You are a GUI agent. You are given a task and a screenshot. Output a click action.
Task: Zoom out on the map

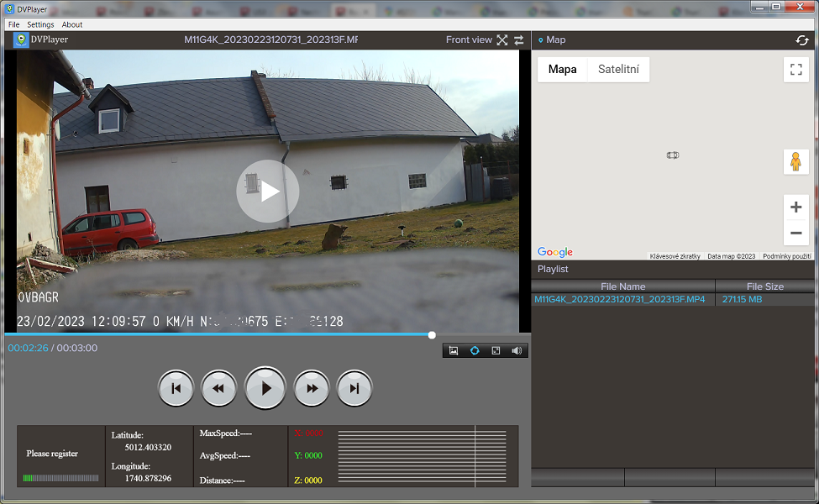pyautogui.click(x=795, y=233)
